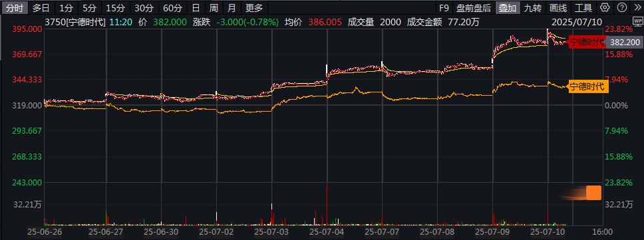
Task: Click the 25-07-02 date axis label
Action: (216, 232)
